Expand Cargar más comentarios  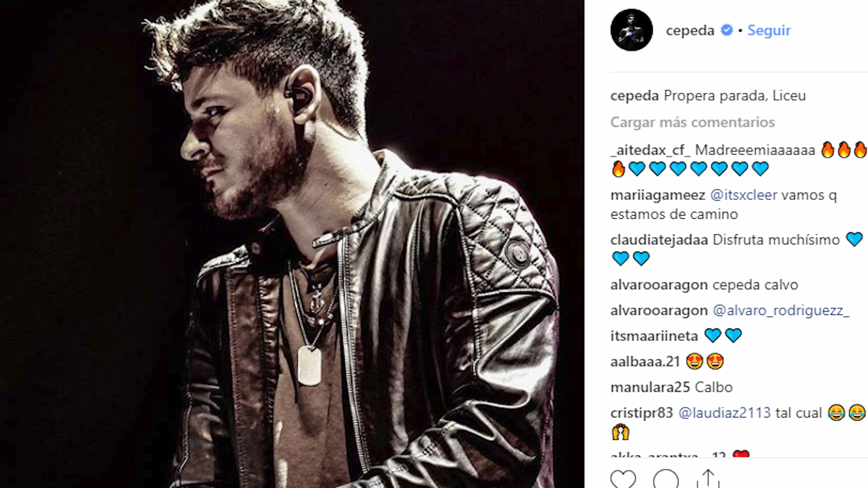coord(693,122)
